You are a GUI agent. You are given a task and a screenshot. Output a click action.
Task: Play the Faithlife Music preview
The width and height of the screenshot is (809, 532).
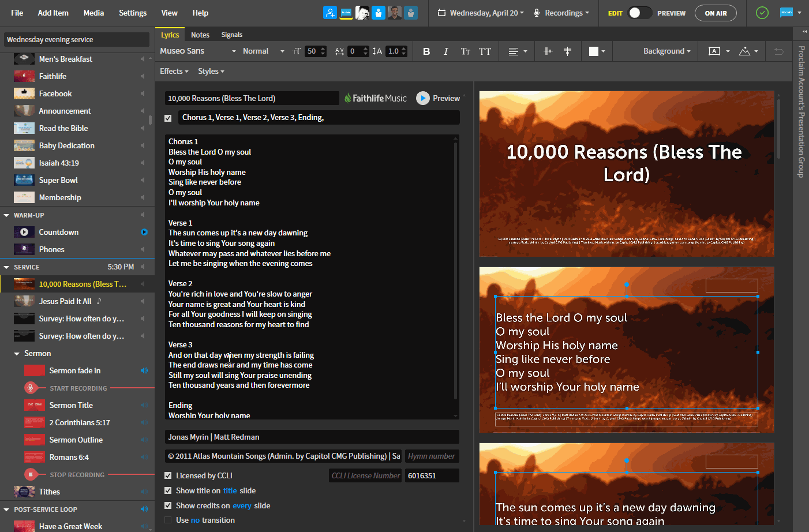pos(423,98)
